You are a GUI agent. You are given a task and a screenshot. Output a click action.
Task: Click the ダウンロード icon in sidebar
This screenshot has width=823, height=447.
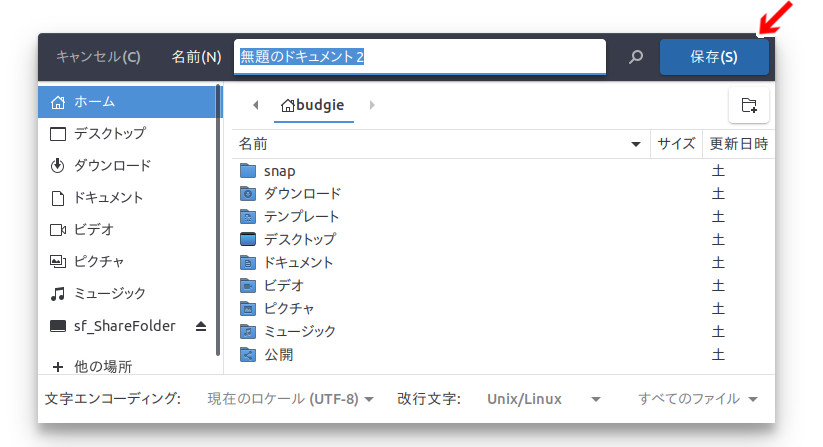click(x=57, y=166)
